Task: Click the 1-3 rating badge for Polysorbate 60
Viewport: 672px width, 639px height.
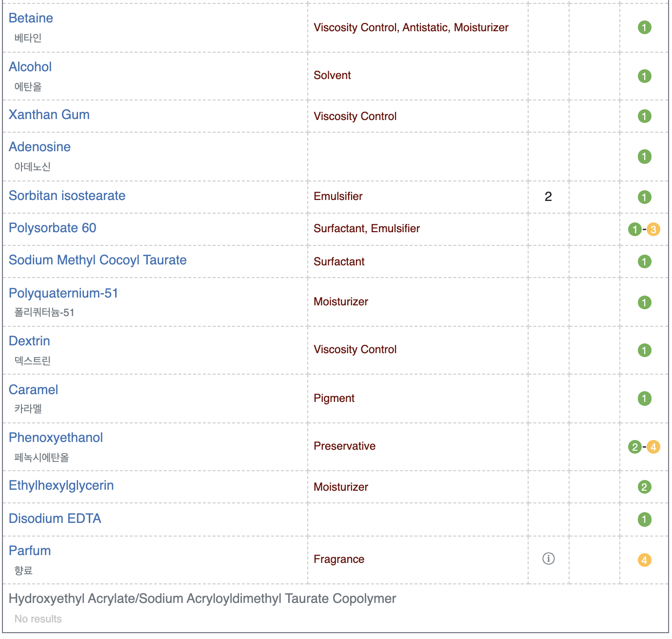Action: (x=644, y=229)
